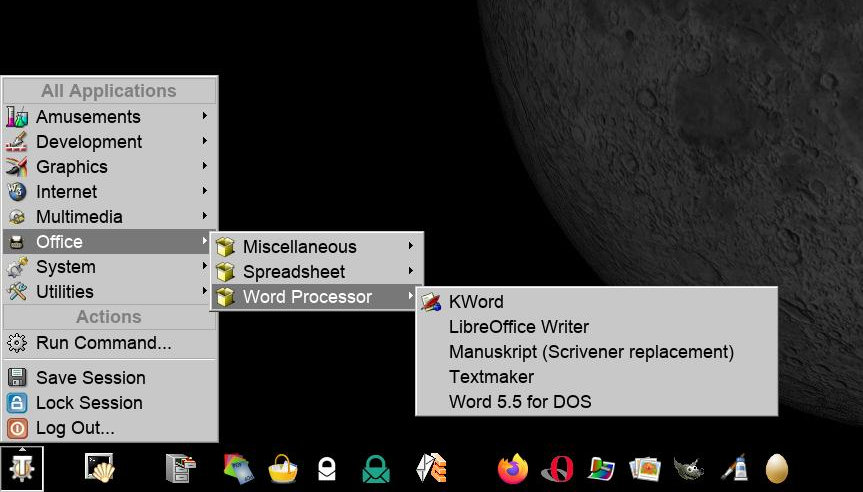The image size is (863, 492).
Task: Open the Miscellaneous office submenu
Action: coord(316,247)
